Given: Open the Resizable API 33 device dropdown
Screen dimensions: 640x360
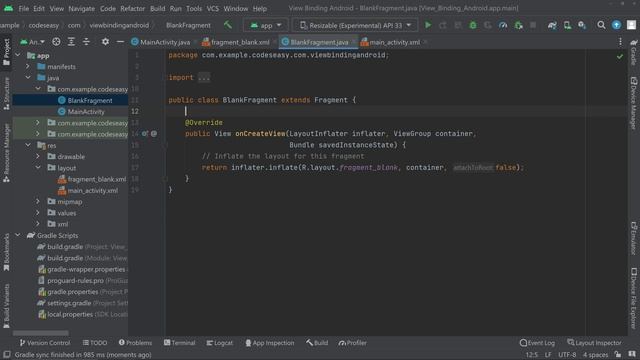Looking at the screenshot, I should 355,25.
